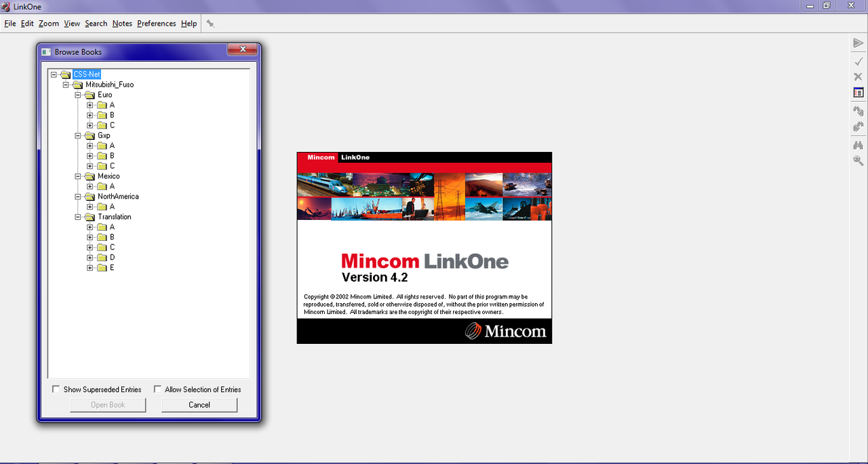Click the Gxp folder icon

90,136
